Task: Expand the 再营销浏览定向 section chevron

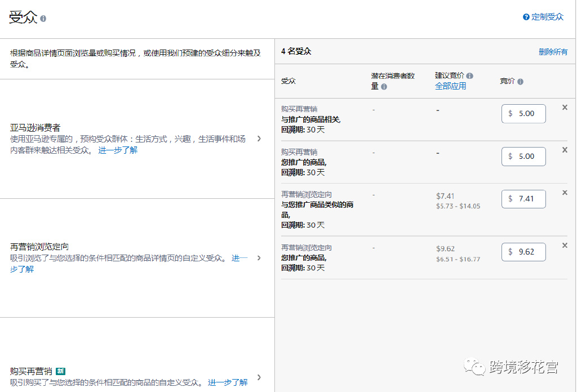Action: pyautogui.click(x=259, y=258)
